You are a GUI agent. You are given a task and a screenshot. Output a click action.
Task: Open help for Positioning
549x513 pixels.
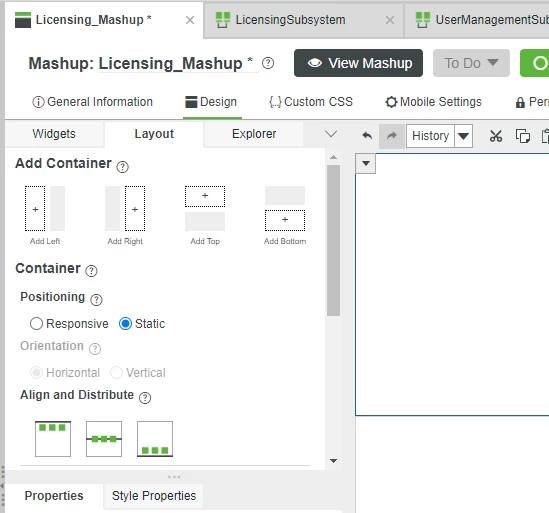tap(96, 300)
